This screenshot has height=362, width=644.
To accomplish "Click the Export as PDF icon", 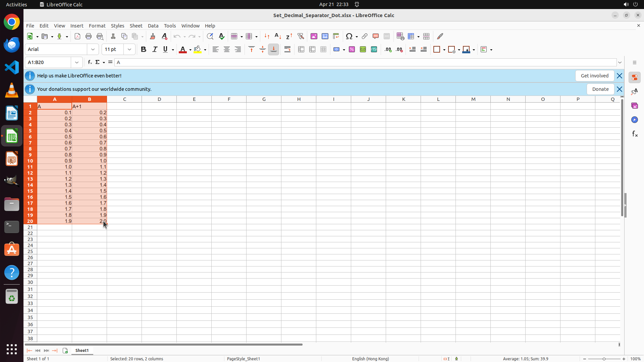I will [x=77, y=36].
